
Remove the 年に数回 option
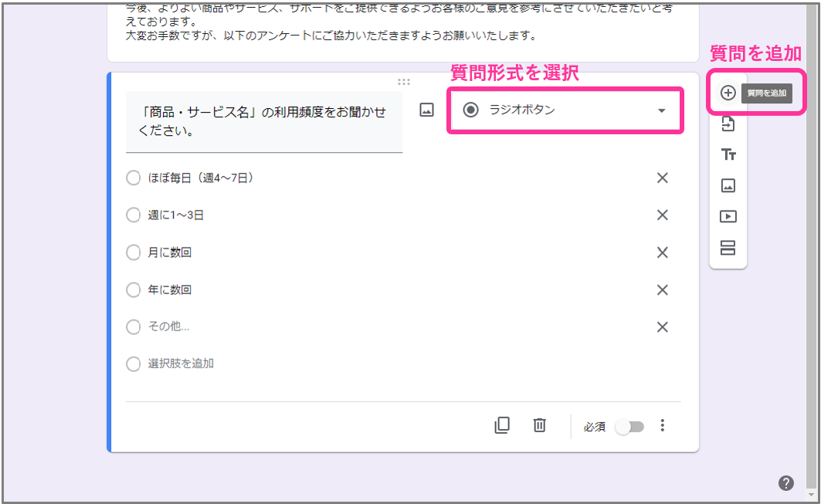pyautogui.click(x=662, y=289)
